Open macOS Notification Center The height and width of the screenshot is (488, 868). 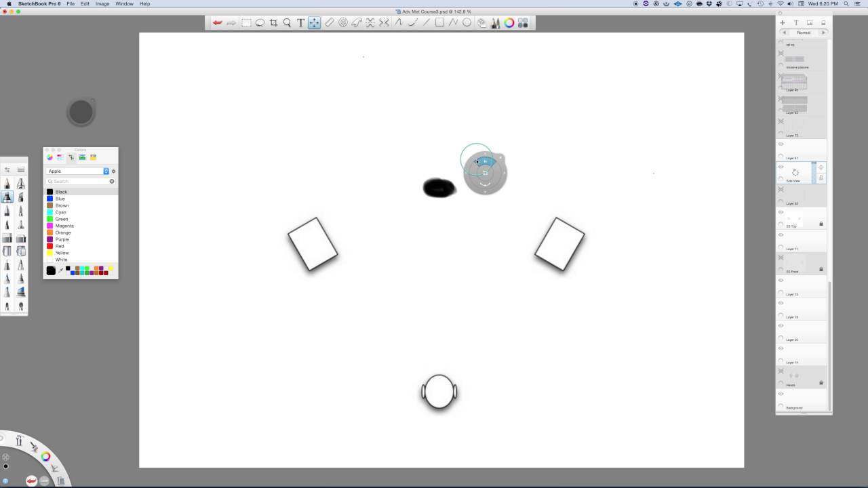(x=859, y=3)
